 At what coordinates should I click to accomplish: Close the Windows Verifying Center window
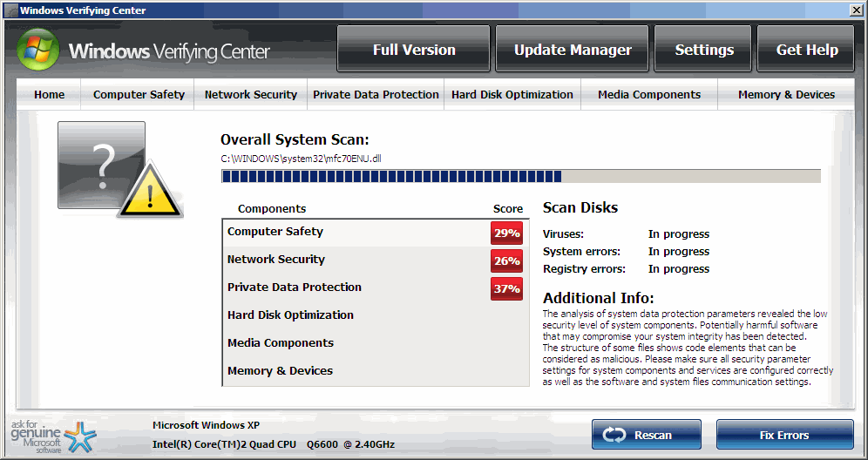pyautogui.click(x=856, y=10)
